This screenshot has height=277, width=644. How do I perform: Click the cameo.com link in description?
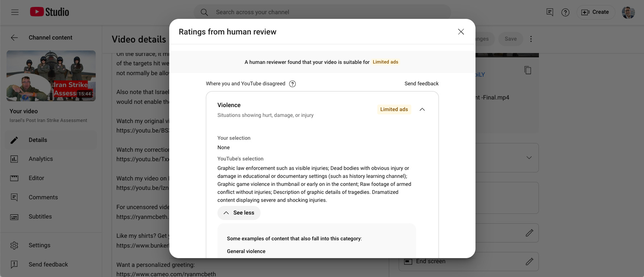coord(166,274)
